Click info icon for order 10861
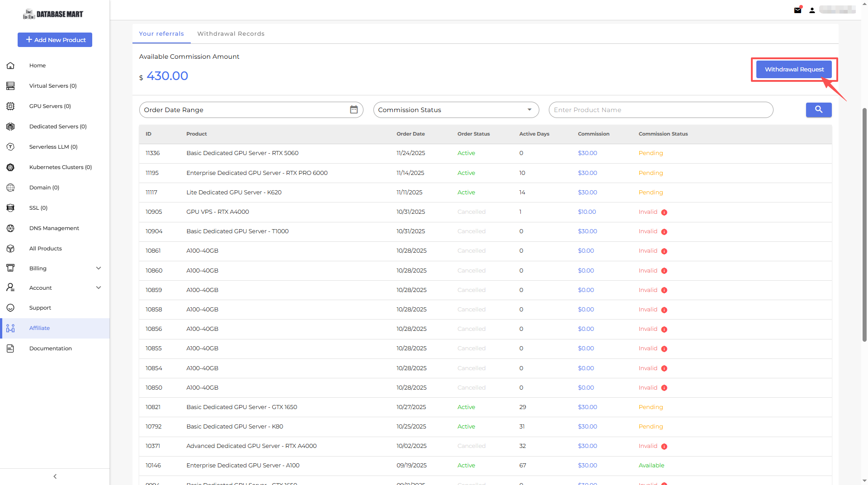The height and width of the screenshot is (485, 868). (x=664, y=251)
